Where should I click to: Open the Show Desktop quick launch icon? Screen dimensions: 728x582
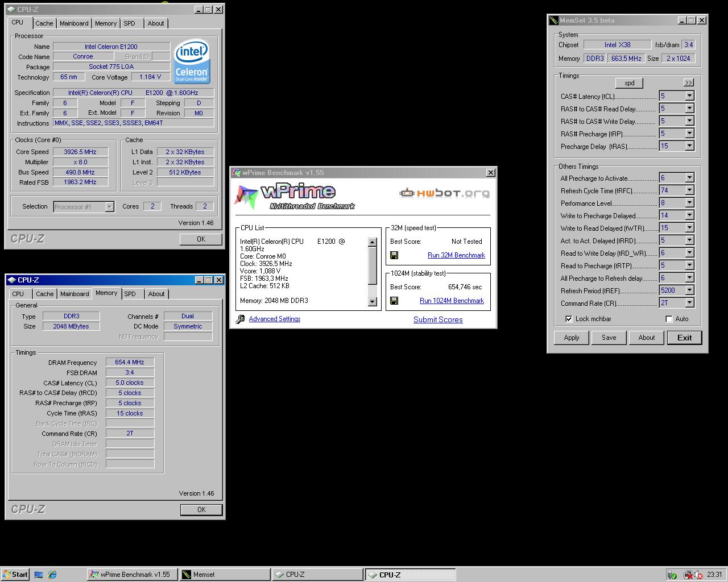coord(39,575)
